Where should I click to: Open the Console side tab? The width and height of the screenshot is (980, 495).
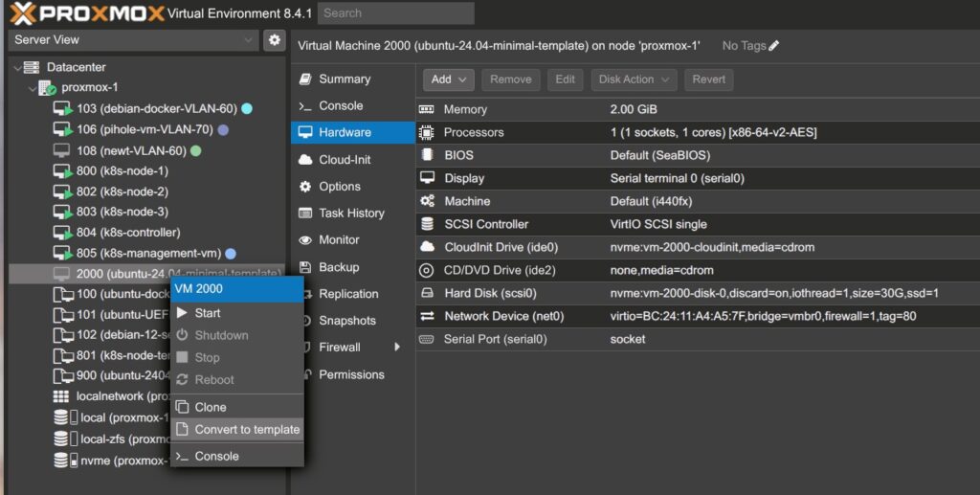click(353, 105)
